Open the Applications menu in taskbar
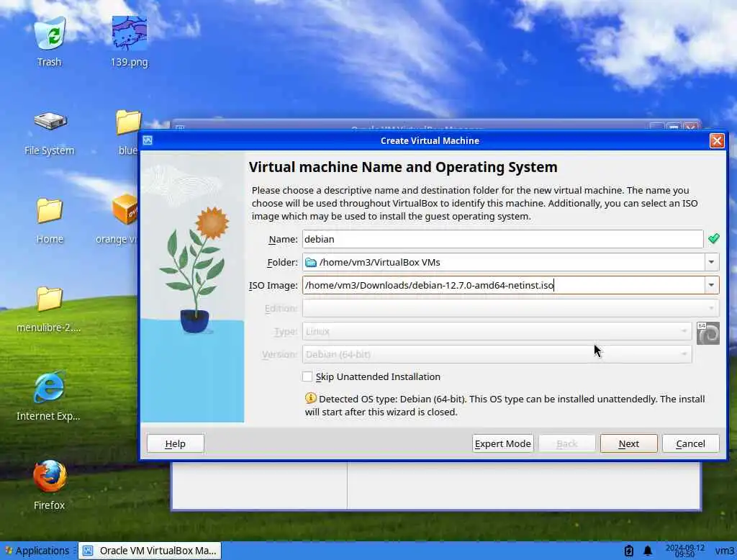 pos(37,550)
